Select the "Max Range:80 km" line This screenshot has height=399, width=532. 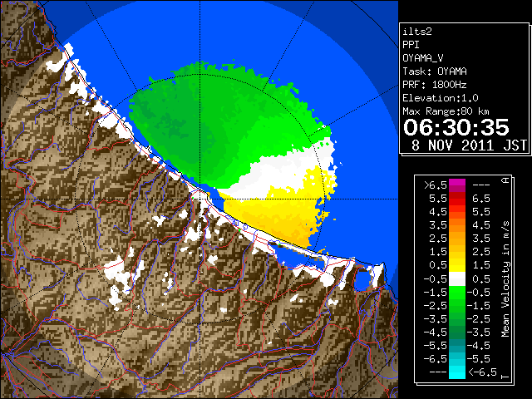446,111
